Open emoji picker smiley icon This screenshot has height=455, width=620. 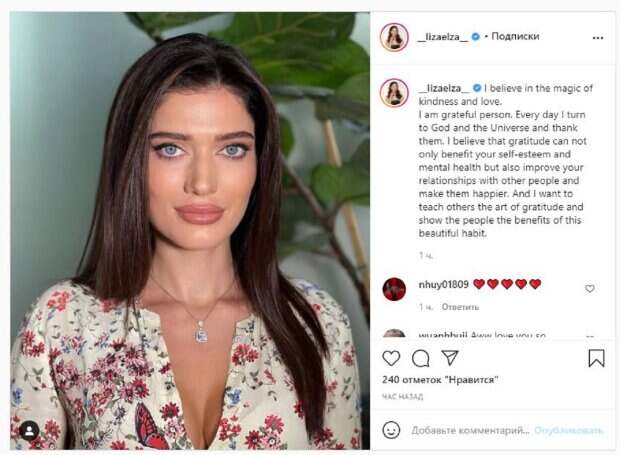391,430
